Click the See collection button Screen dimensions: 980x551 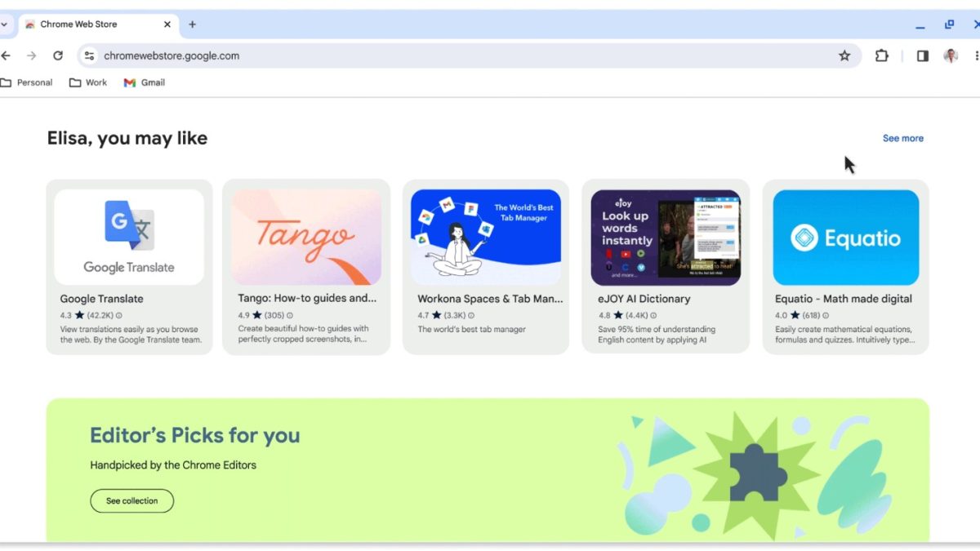point(131,500)
